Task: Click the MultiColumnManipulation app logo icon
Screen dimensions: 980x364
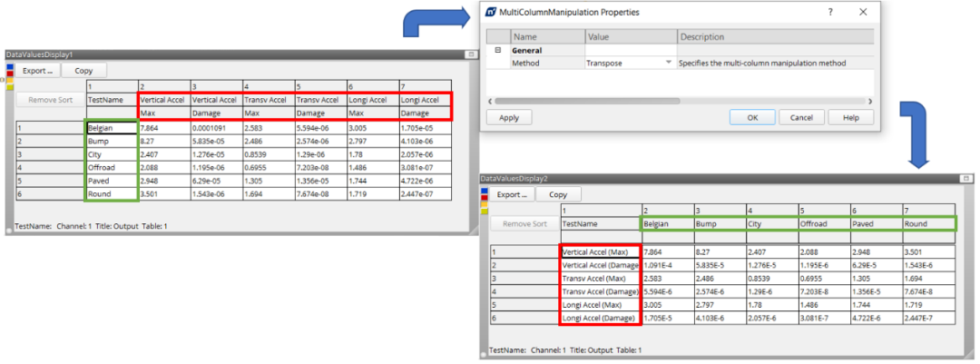Action: coord(491,13)
